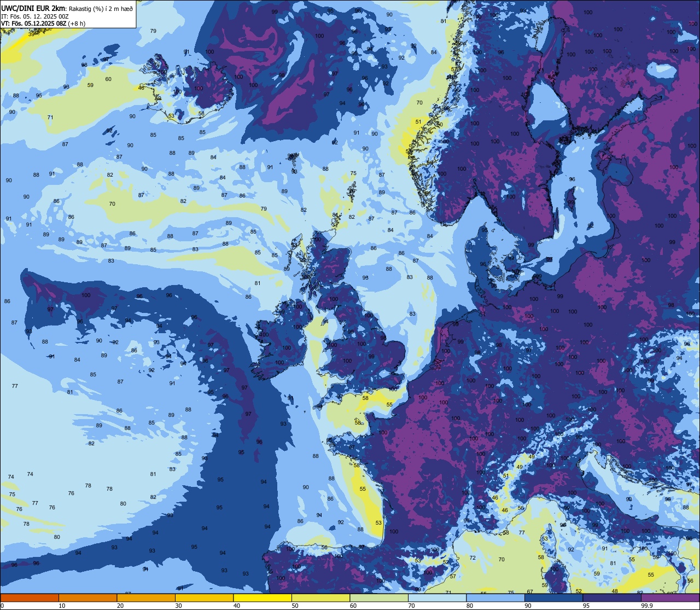Select the 70–80 pale blue legend swatch

tap(437, 597)
